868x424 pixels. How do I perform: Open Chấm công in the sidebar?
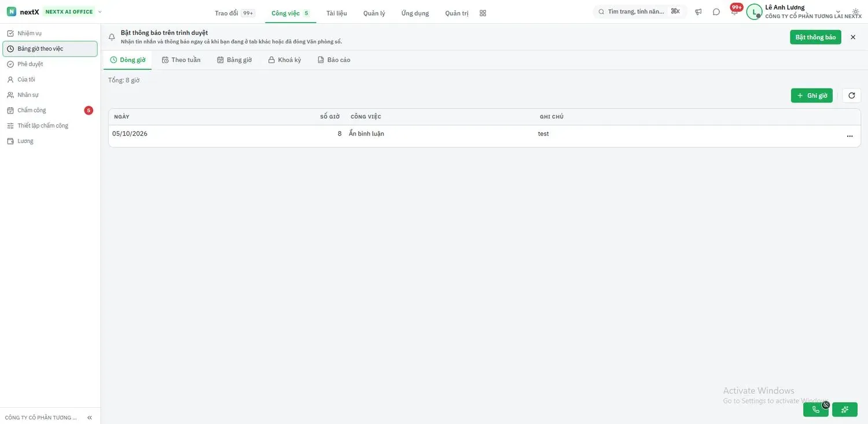coord(50,110)
